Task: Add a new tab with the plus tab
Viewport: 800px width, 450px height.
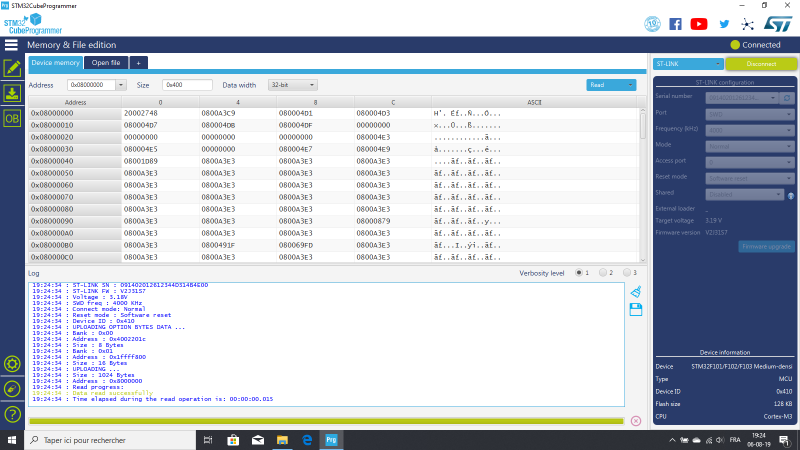Action: 140,62
